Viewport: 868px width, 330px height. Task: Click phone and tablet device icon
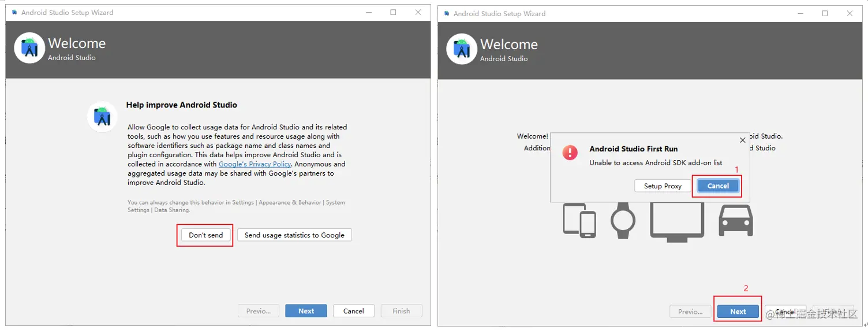(579, 220)
